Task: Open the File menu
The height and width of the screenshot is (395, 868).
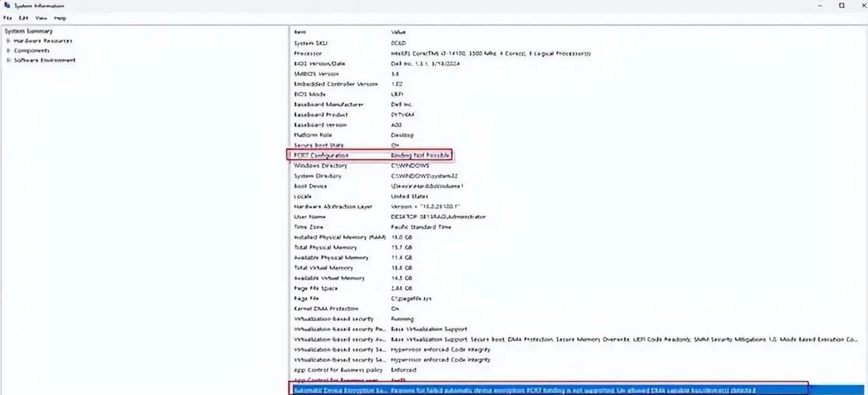Action: point(7,18)
